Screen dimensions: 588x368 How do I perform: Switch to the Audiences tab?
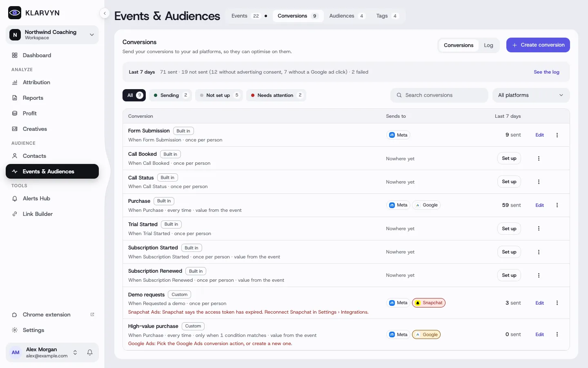(x=347, y=16)
